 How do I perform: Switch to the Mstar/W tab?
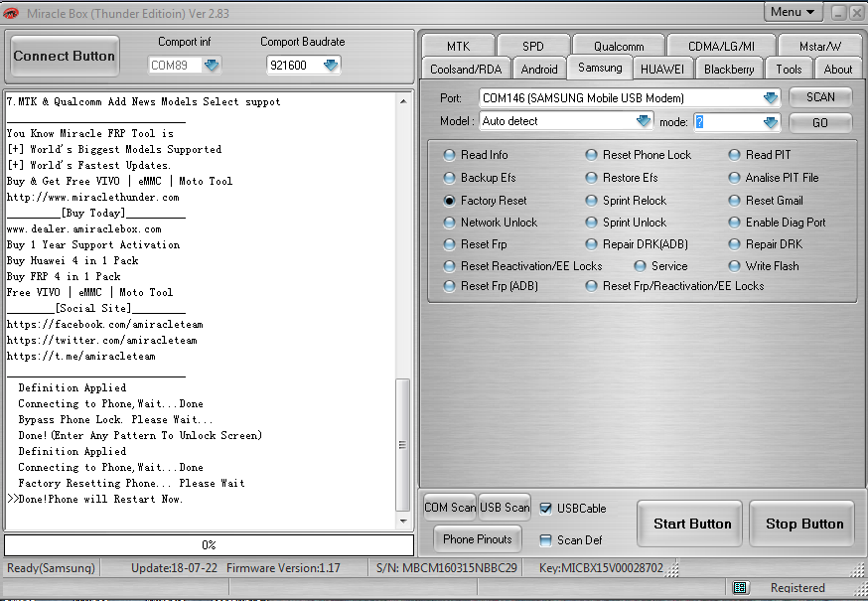820,47
